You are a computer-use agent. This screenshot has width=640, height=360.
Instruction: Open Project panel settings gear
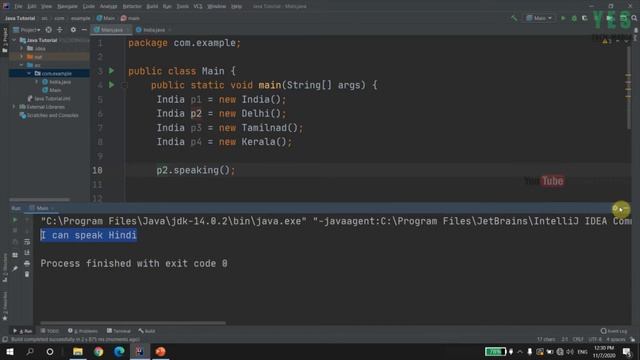point(73,30)
